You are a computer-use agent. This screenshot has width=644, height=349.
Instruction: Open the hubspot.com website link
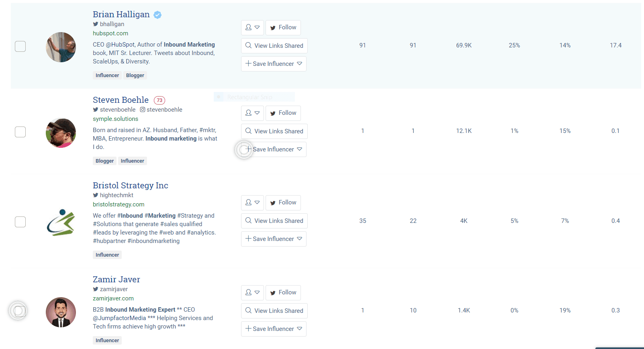coord(110,33)
